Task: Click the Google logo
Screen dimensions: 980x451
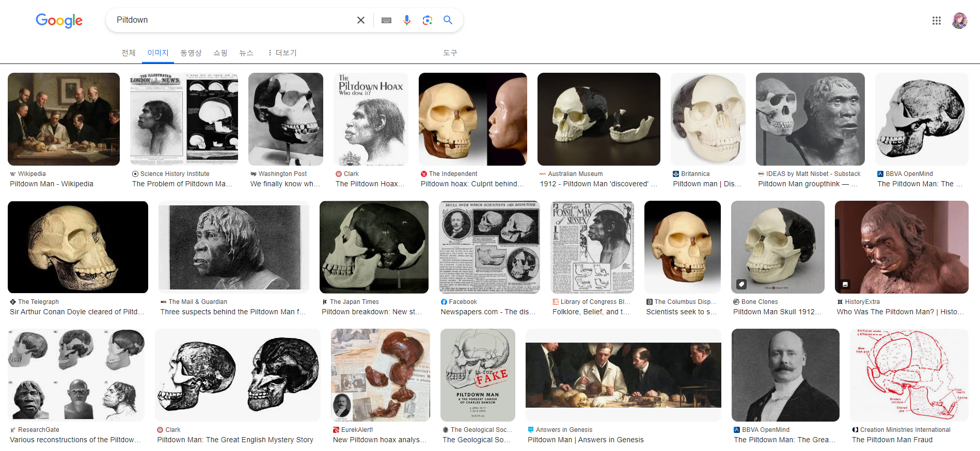Action: [x=59, y=21]
